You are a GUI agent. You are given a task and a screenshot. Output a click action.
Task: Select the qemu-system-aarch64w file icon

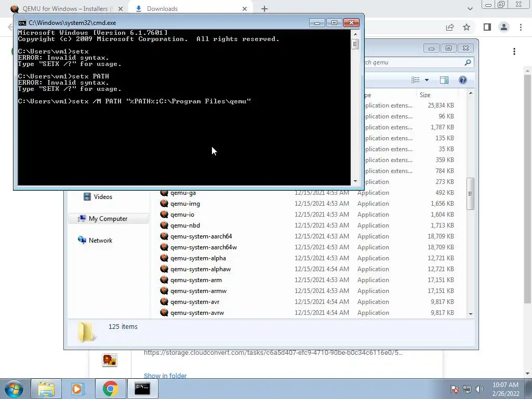coord(164,247)
